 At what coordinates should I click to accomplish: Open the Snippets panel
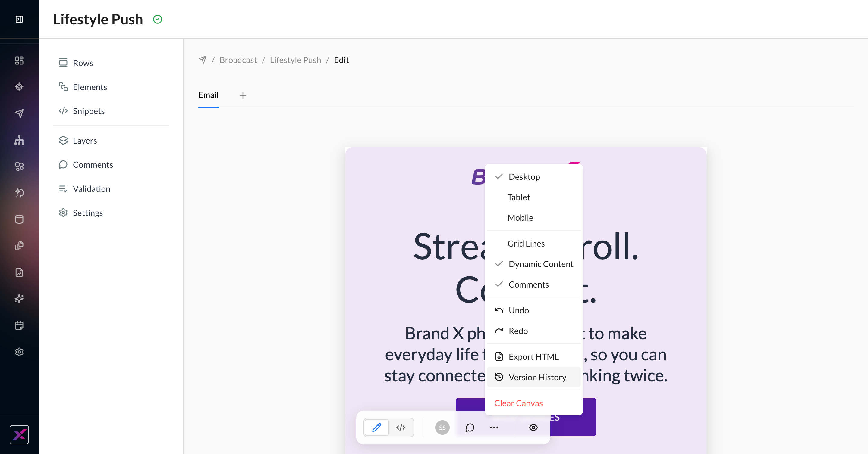point(111,111)
